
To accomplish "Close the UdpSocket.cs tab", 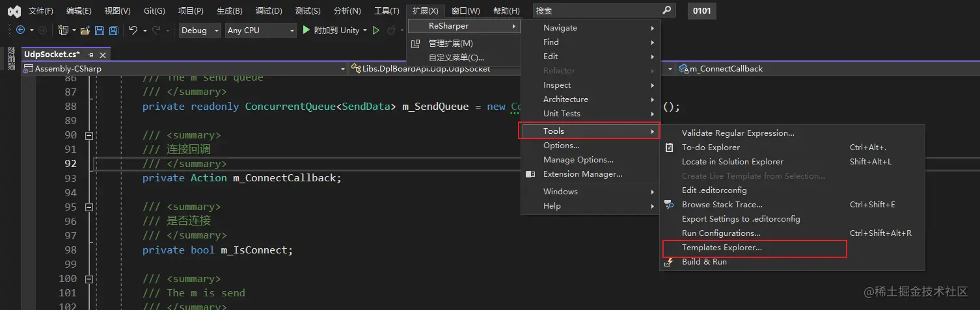I will [103, 55].
